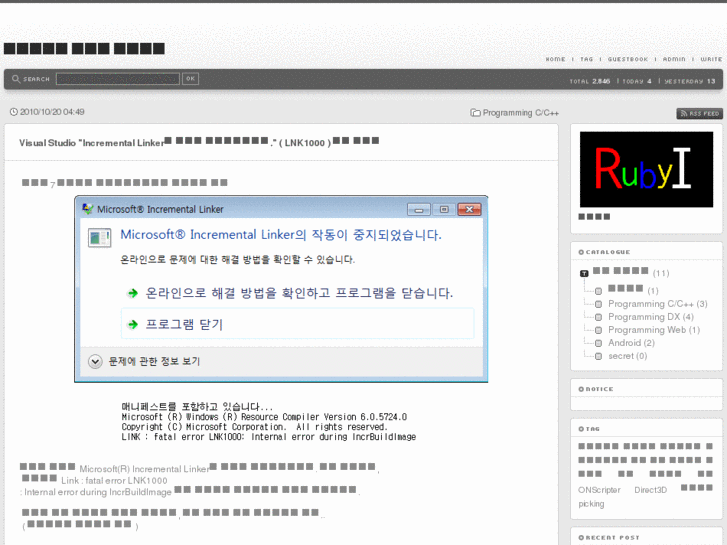Select Android (2) in catalogue
The width and height of the screenshot is (727, 545).
pyautogui.click(x=631, y=343)
